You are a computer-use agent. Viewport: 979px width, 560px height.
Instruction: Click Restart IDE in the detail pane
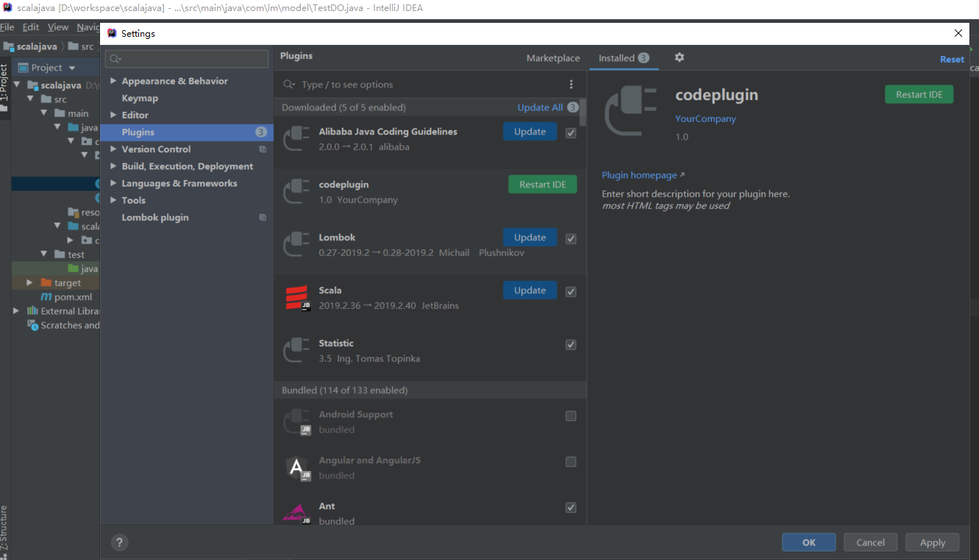(919, 94)
